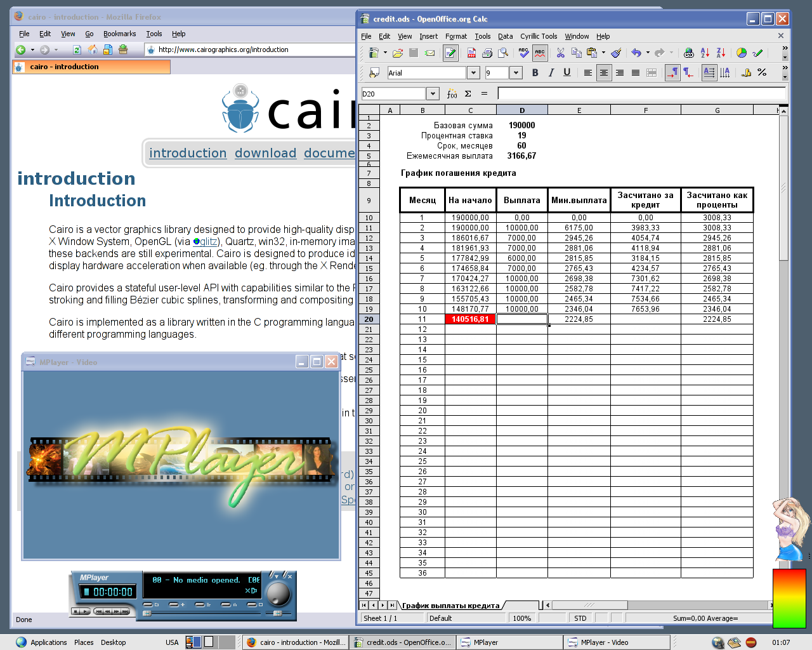This screenshot has width=812, height=650.
Task: Open the Font Name dropdown arrow
Action: click(x=473, y=73)
